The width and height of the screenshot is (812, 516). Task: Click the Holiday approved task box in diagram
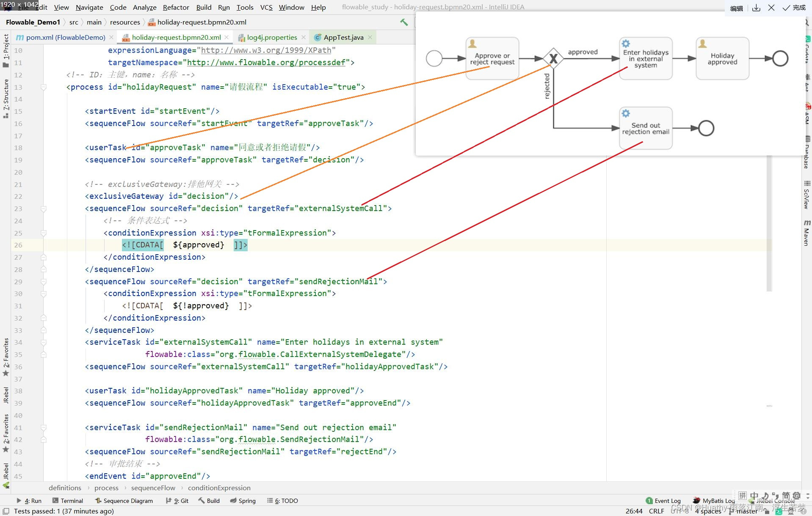[722, 58]
